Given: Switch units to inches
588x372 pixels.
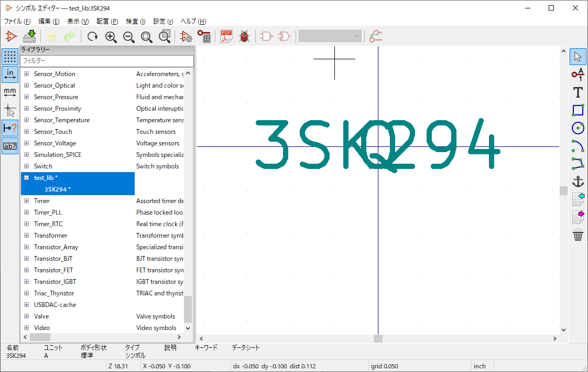Looking at the screenshot, I should tap(9, 75).
